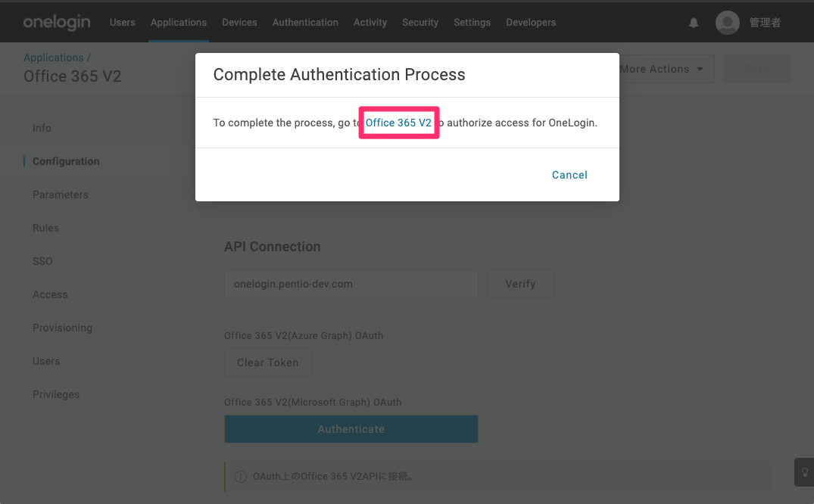Click the Save button
The height and width of the screenshot is (504, 814).
tap(757, 69)
